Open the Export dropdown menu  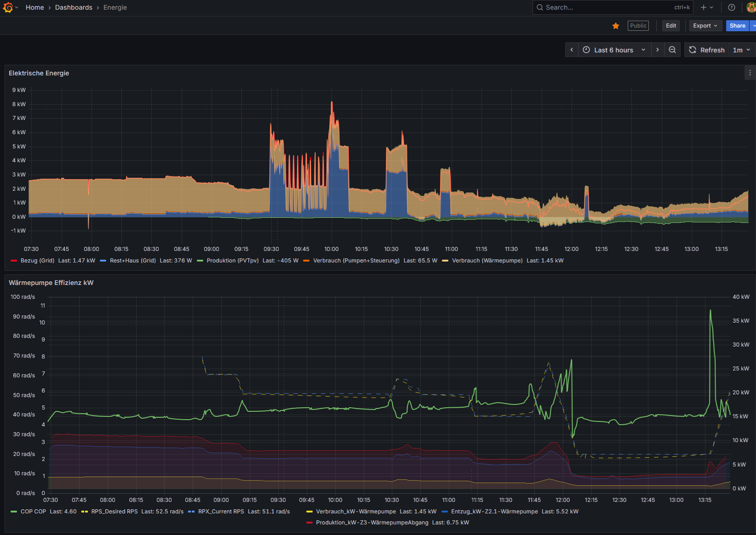click(x=705, y=26)
